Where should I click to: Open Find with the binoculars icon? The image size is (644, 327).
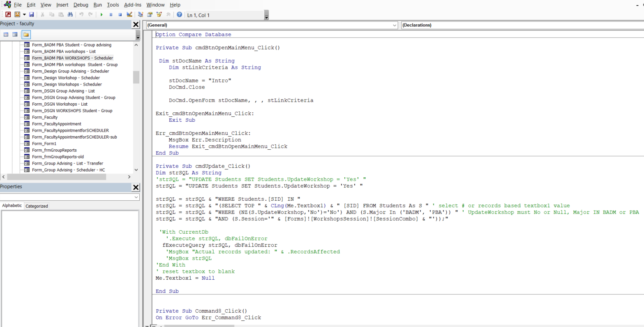[70, 14]
